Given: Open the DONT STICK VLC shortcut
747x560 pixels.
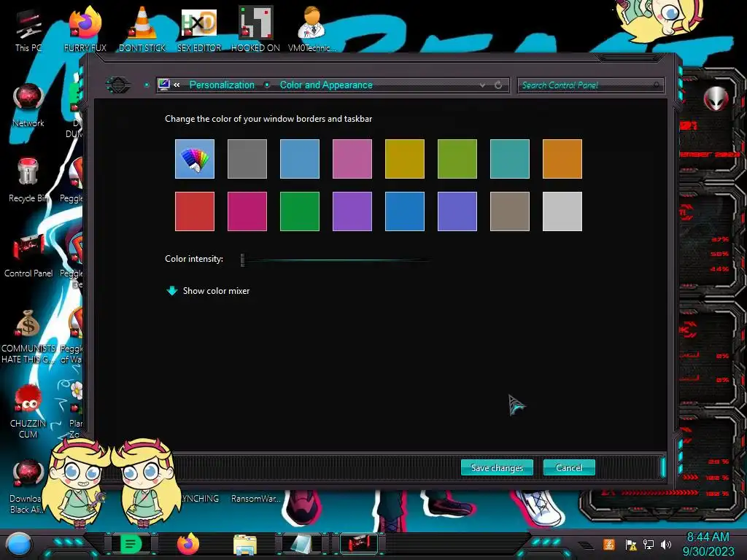Looking at the screenshot, I should (x=142, y=29).
